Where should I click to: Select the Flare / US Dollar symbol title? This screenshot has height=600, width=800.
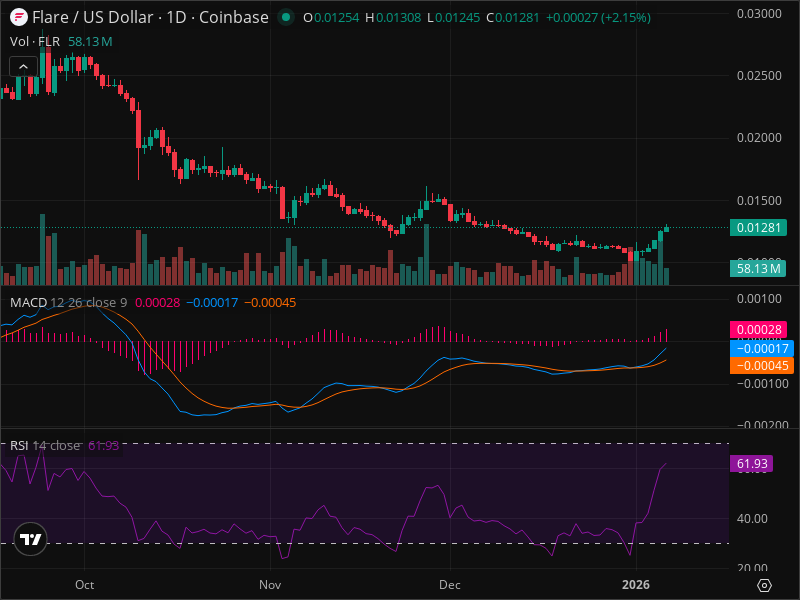click(x=150, y=17)
